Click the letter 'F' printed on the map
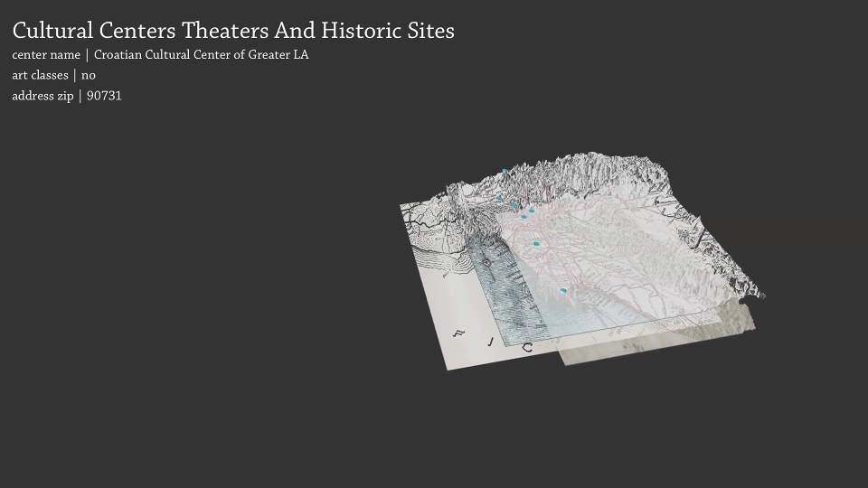868x488 pixels. 458,333
